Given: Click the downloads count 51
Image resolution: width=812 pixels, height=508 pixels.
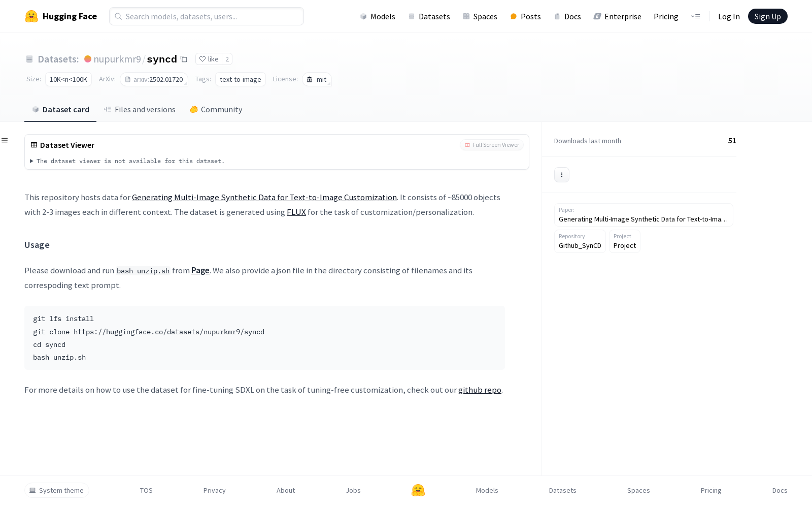Looking at the screenshot, I should pos(732,141).
